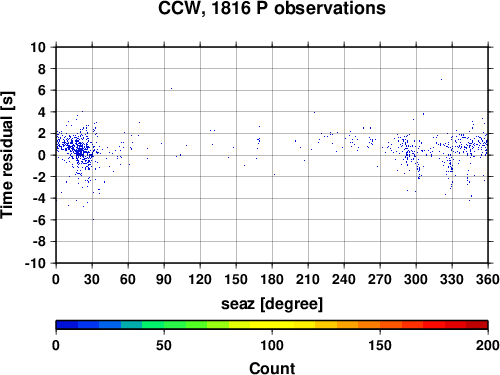Click the y-axis tick label 10
Image resolution: width=500 pixels, height=375 pixels.
(x=38, y=47)
